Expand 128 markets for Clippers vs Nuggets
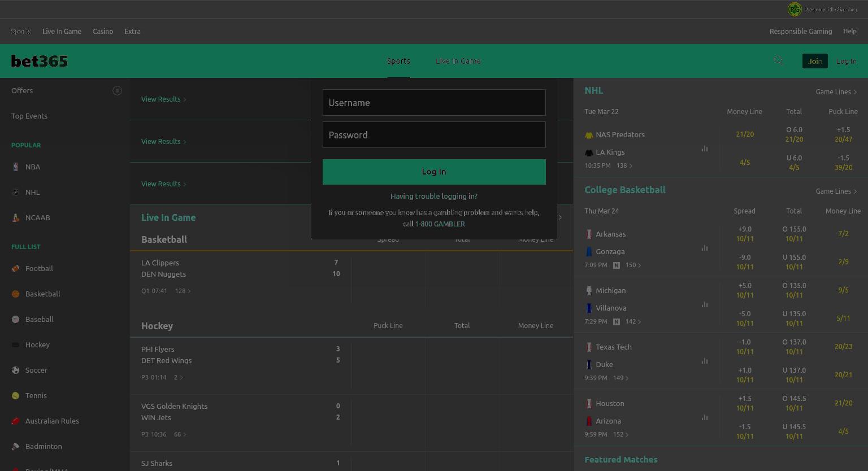 click(183, 291)
